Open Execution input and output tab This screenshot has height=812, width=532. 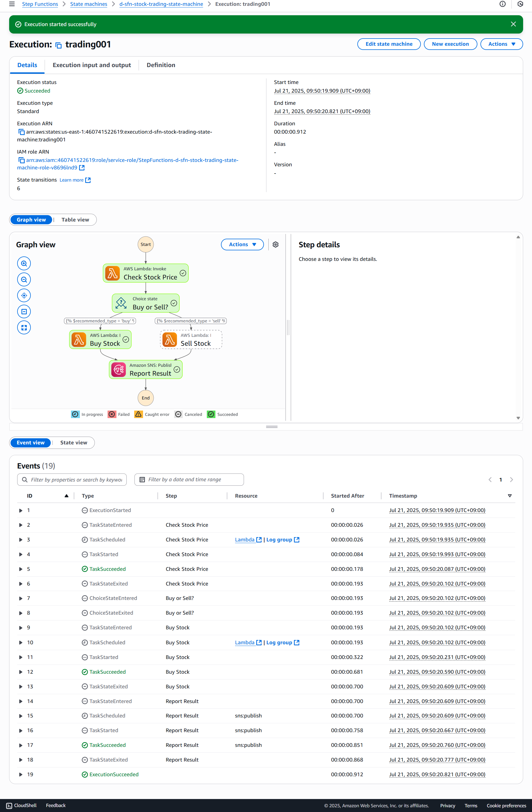92,65
